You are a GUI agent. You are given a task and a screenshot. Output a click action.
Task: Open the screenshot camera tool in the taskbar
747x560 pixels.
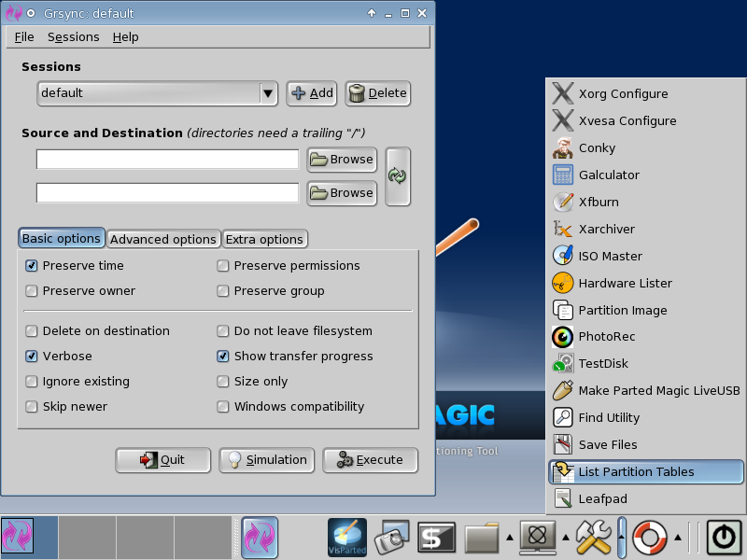pos(392,538)
